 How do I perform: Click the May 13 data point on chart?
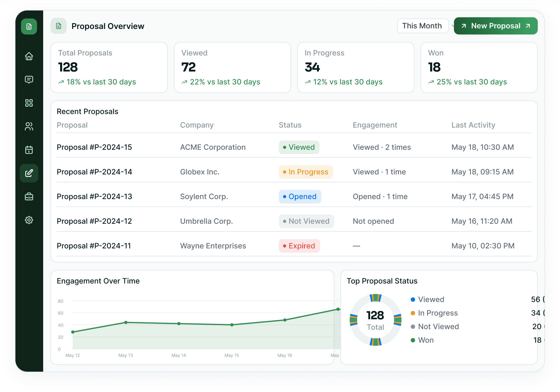click(126, 322)
